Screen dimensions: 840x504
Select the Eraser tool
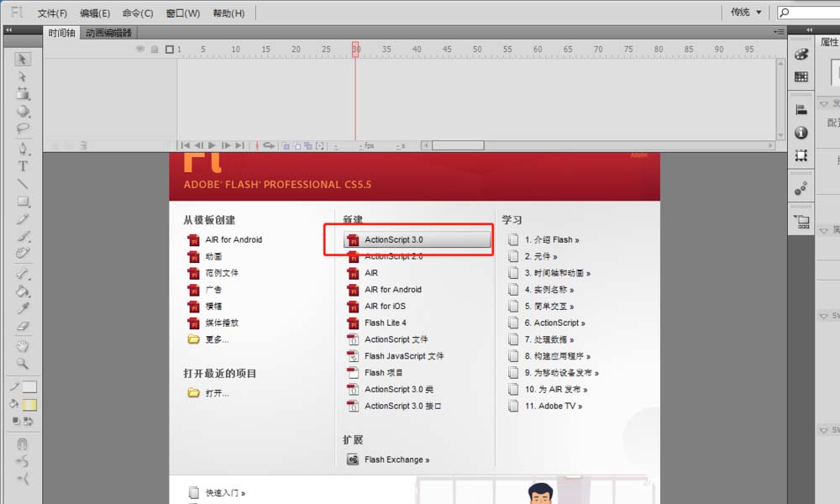tap(22, 326)
